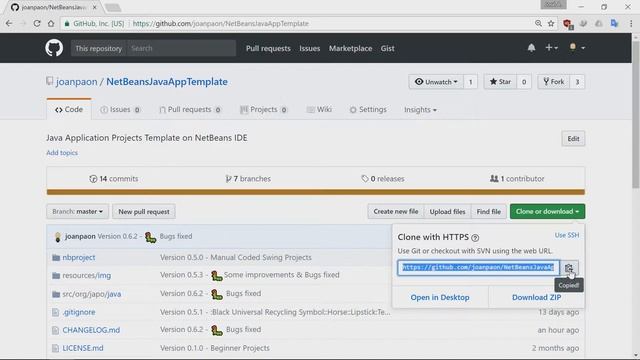Click Find file
Image resolution: width=640 pixels, height=360 pixels.
click(489, 211)
